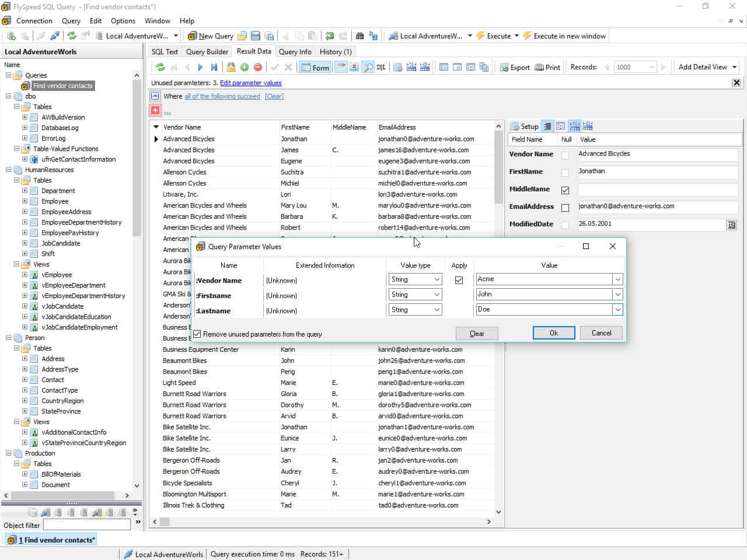Select the SQL view icon next to search
The image size is (747, 560).
point(381,66)
